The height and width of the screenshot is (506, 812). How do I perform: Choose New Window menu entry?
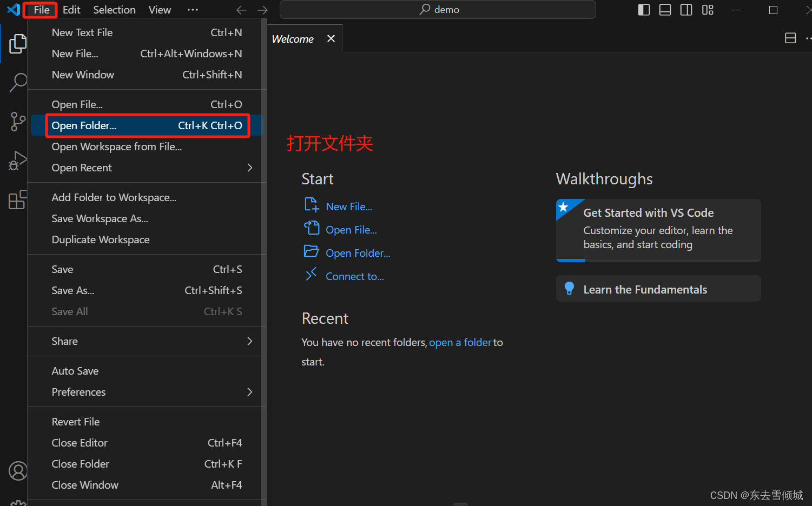coord(147,75)
